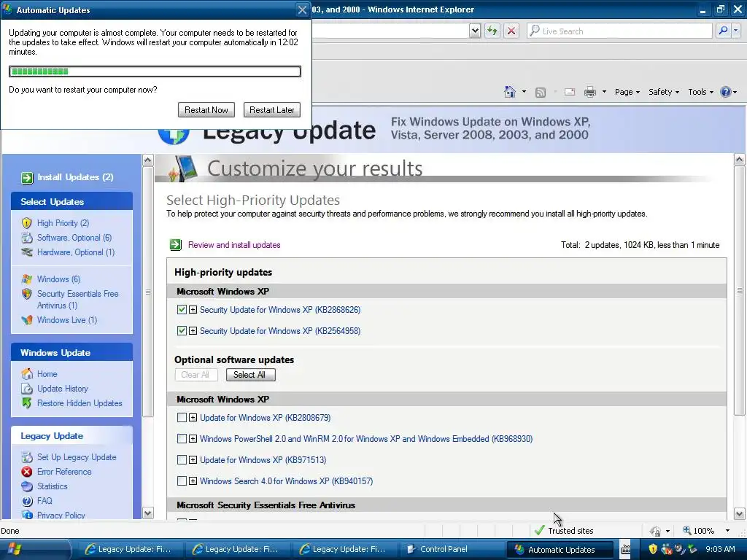Image resolution: width=747 pixels, height=560 pixels.
Task: Click Trusted sites zone in status bar
Action: click(x=564, y=531)
